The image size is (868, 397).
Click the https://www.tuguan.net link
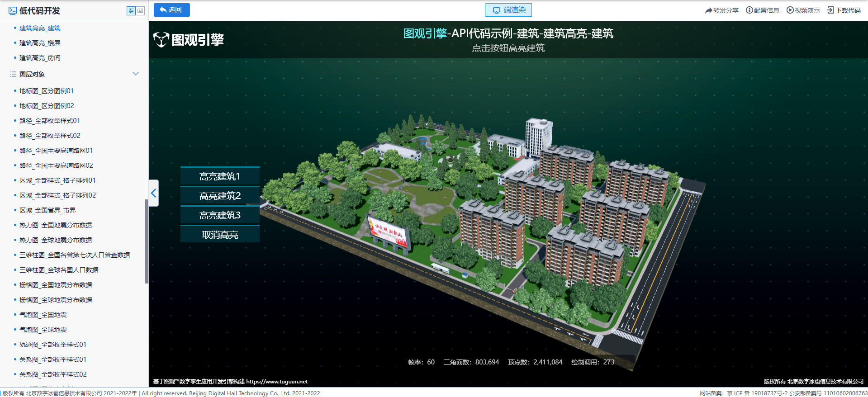click(277, 382)
